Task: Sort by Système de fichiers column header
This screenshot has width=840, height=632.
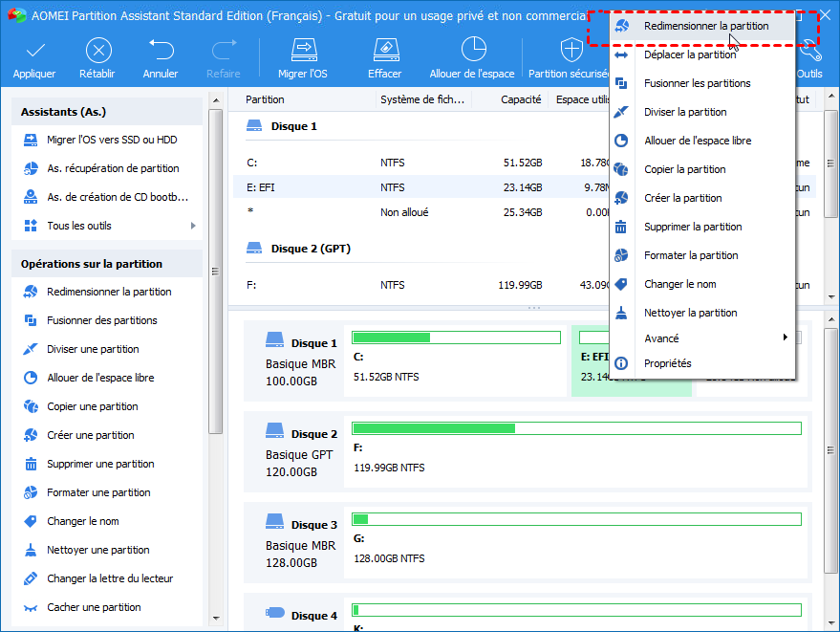Action: coord(423,99)
